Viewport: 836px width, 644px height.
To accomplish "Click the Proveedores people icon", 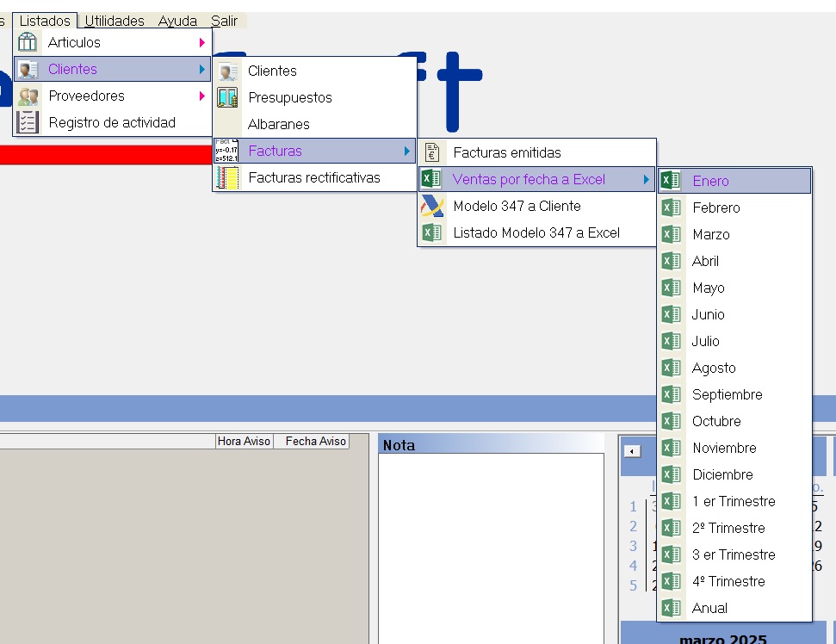I will pos(28,96).
